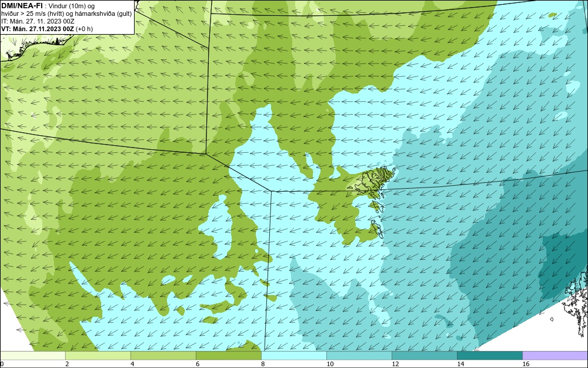This screenshot has width=588, height=368.
Task: Click the 4–6 m/s green legend swatch
Action: (x=163, y=355)
